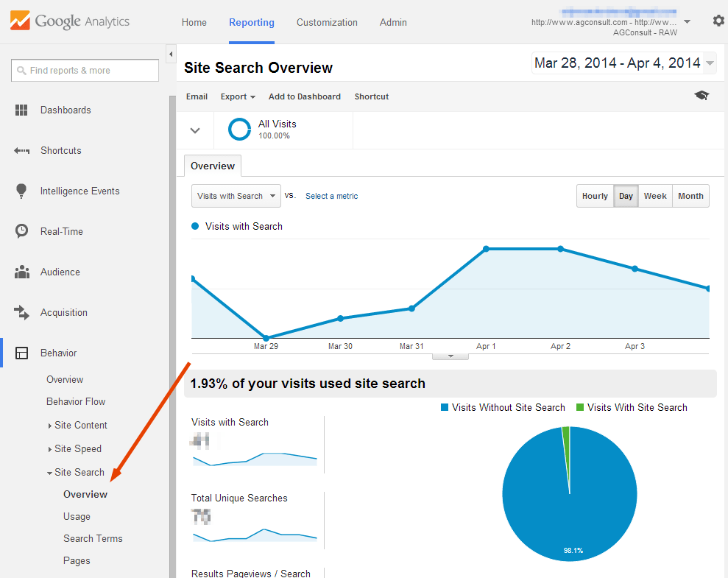Open the Audience section
Viewport: 728px width, 578px height.
click(x=61, y=272)
